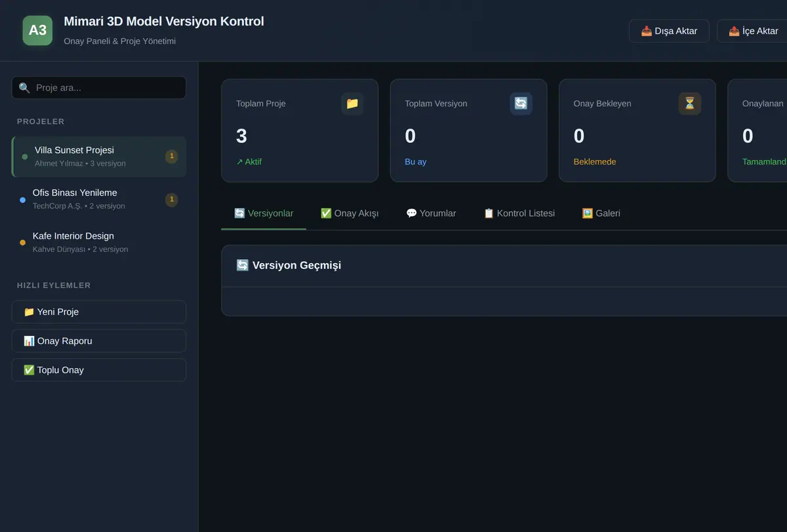Click the refresh icon on Toplam Versiyon card
Screen dimensions: 787x532
pos(521,104)
